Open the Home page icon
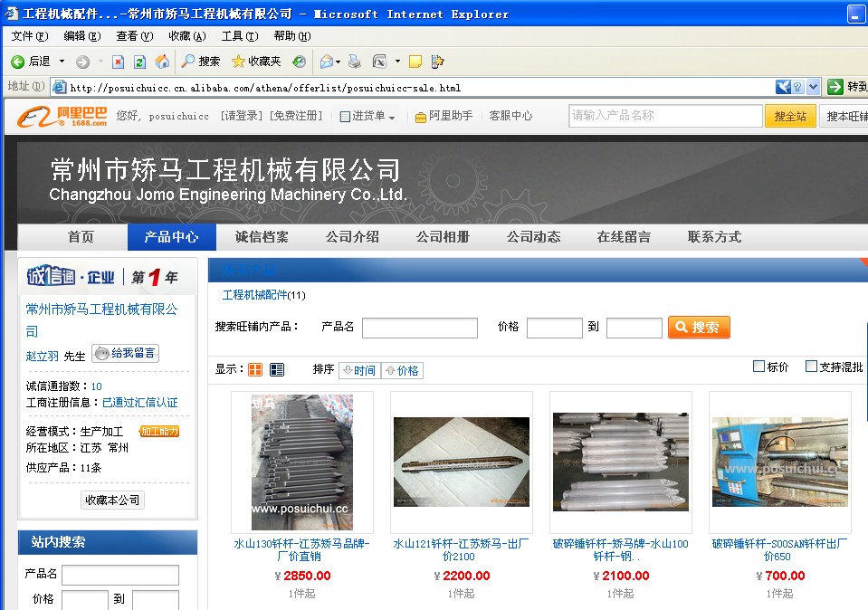Screen dimensions: 868x610 point(162,62)
